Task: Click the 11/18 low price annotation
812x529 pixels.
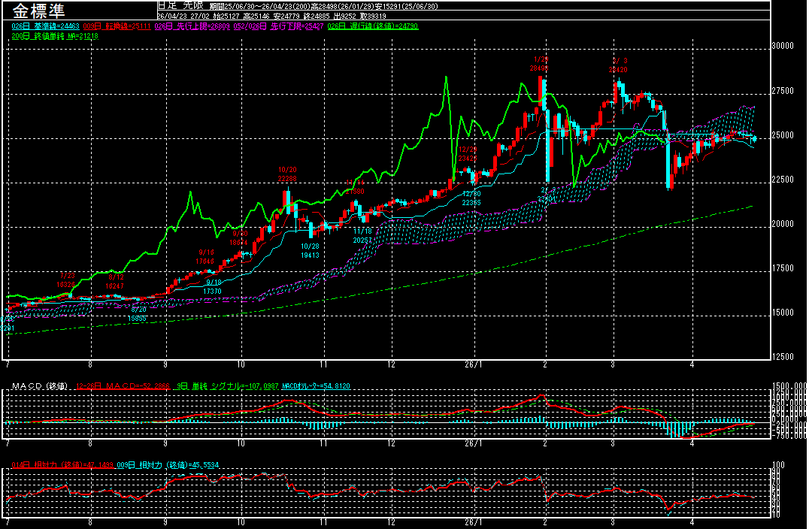Action: pos(363,235)
